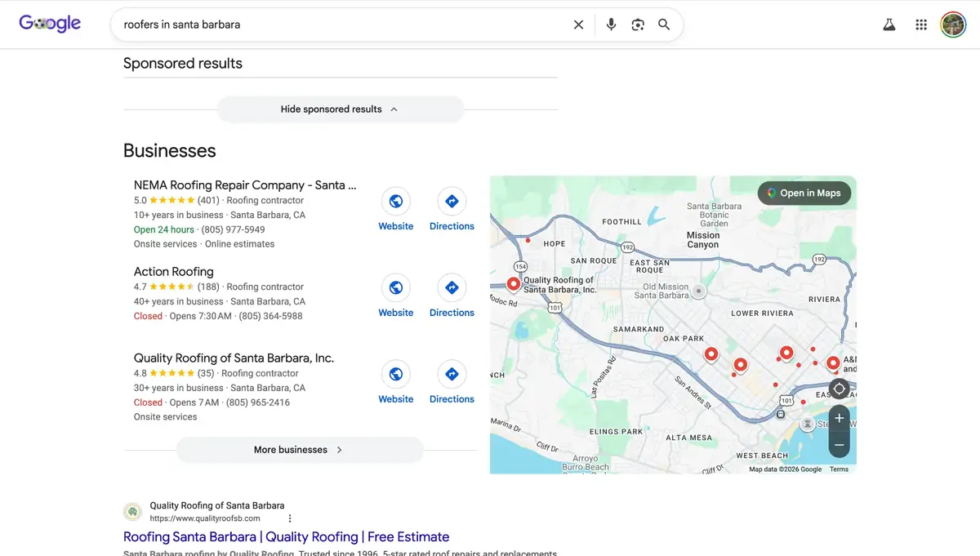Click the "Open 24 hours" status text

[x=164, y=229]
